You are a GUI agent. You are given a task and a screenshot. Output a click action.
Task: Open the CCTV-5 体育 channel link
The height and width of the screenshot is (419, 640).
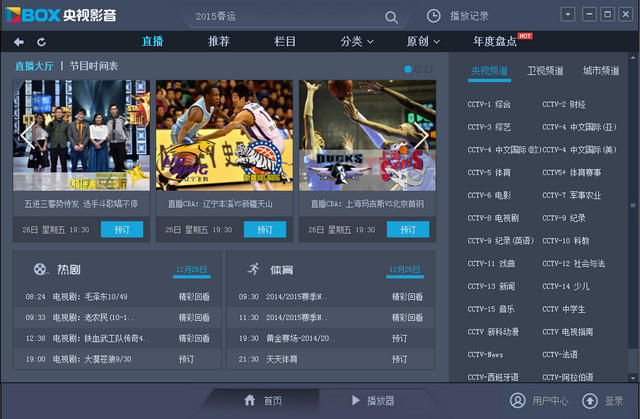(x=489, y=173)
